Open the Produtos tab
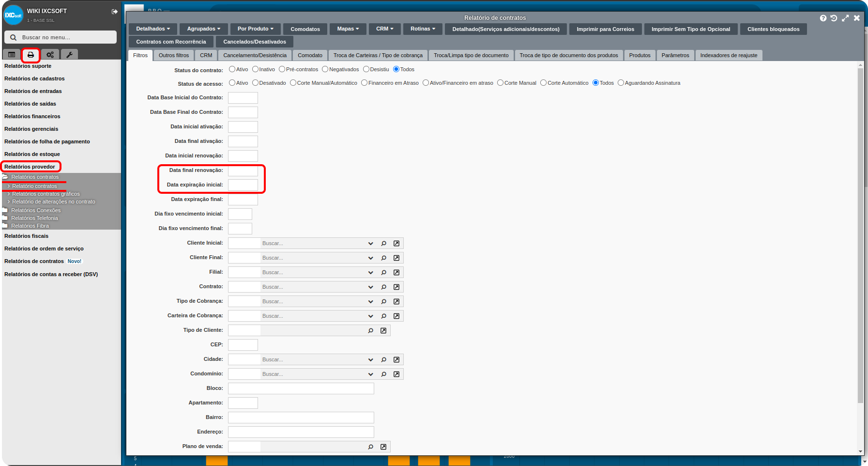Screen dimensions: 868x466 click(640, 55)
